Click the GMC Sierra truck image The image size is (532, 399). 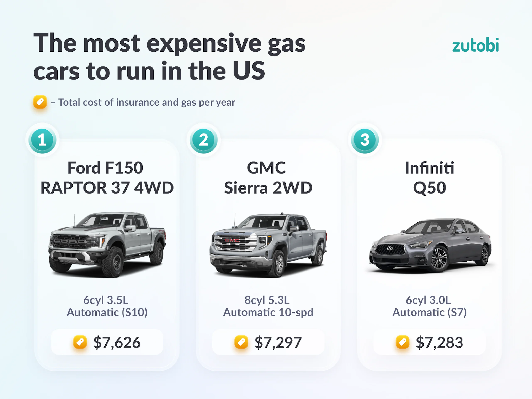pyautogui.click(x=268, y=245)
